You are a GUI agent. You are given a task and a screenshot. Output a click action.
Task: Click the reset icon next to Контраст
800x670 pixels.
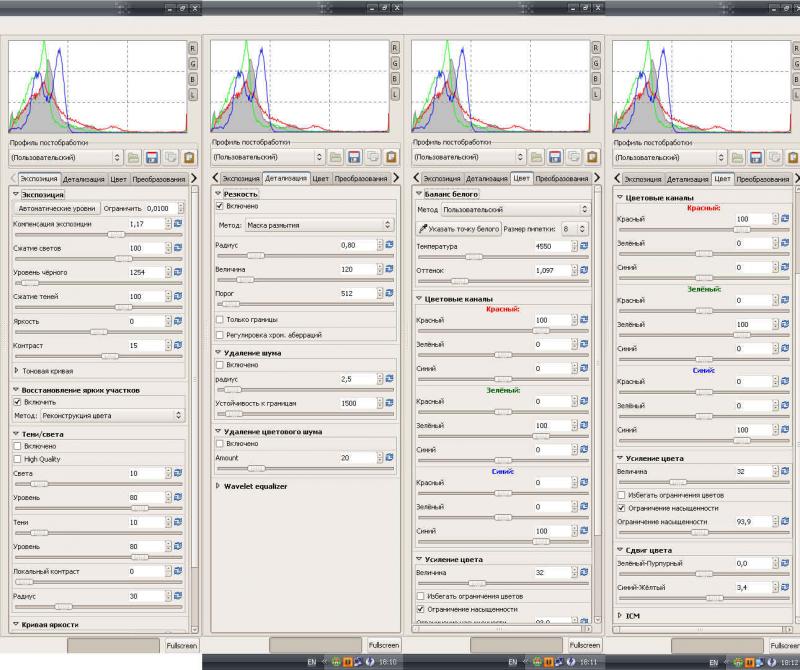point(178,345)
